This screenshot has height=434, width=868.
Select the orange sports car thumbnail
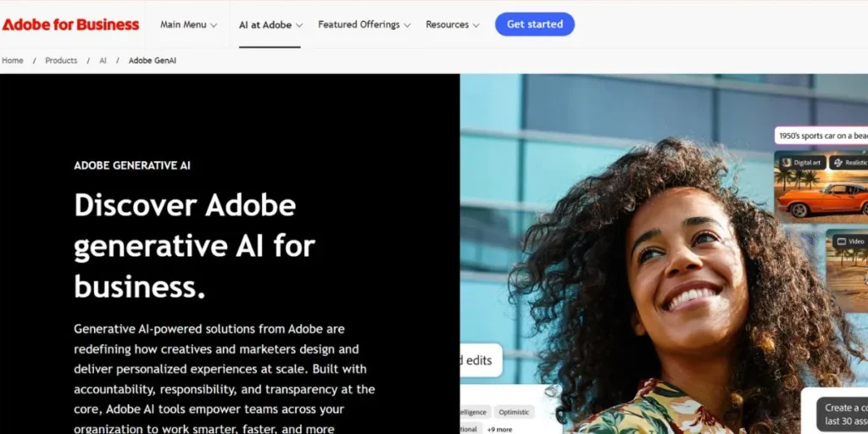click(x=821, y=186)
